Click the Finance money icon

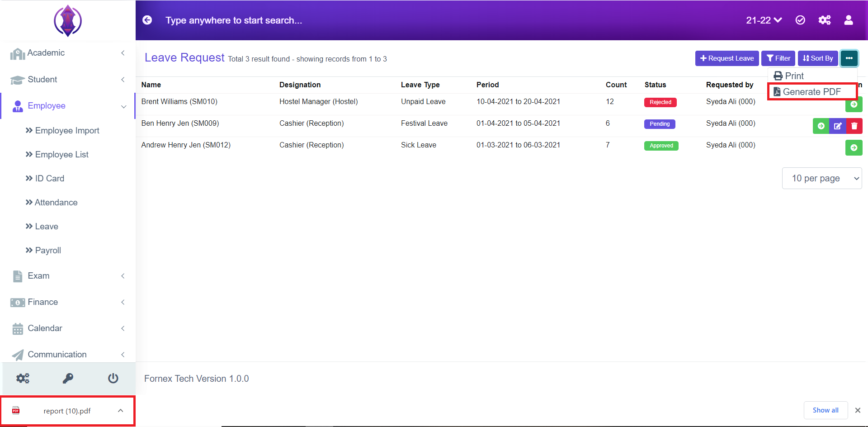[18, 303]
